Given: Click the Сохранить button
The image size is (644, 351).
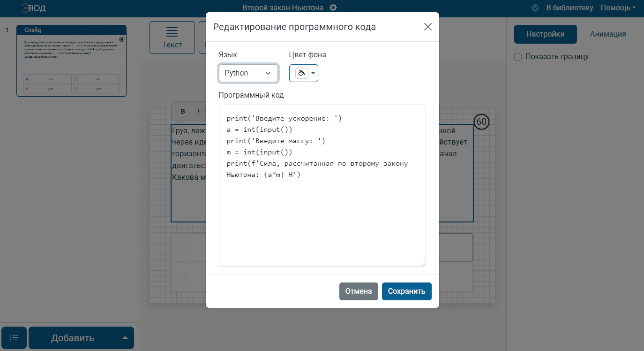Looking at the screenshot, I should (x=406, y=291).
